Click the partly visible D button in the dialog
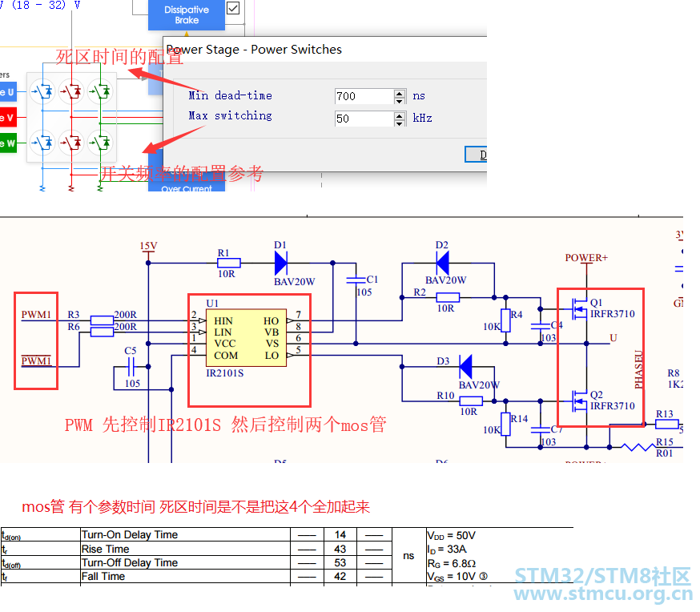Screen dimensions: 700x612 (476, 155)
